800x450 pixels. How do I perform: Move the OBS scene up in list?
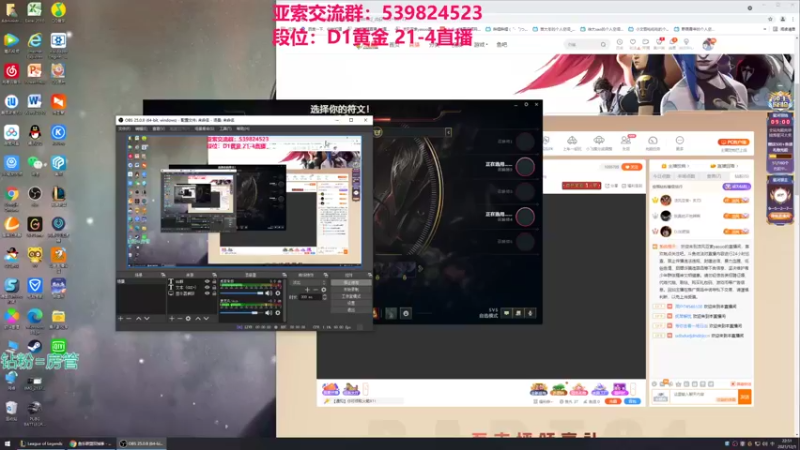[x=138, y=318]
